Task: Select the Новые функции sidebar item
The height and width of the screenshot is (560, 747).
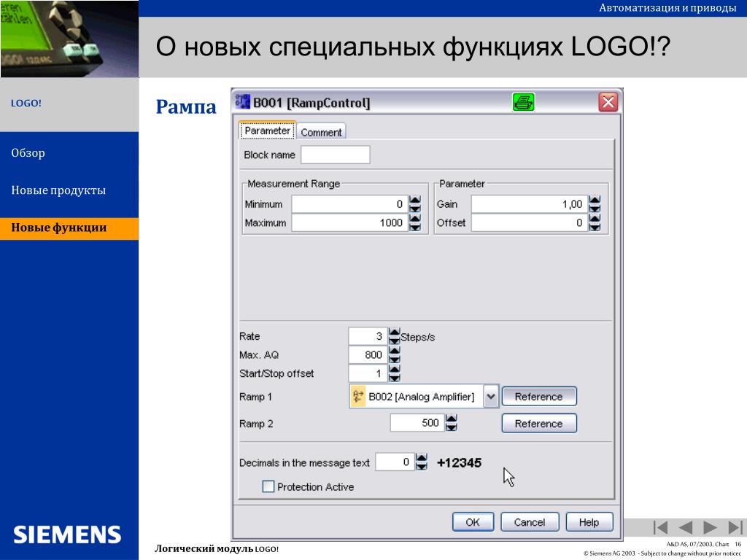Action: tap(69, 228)
